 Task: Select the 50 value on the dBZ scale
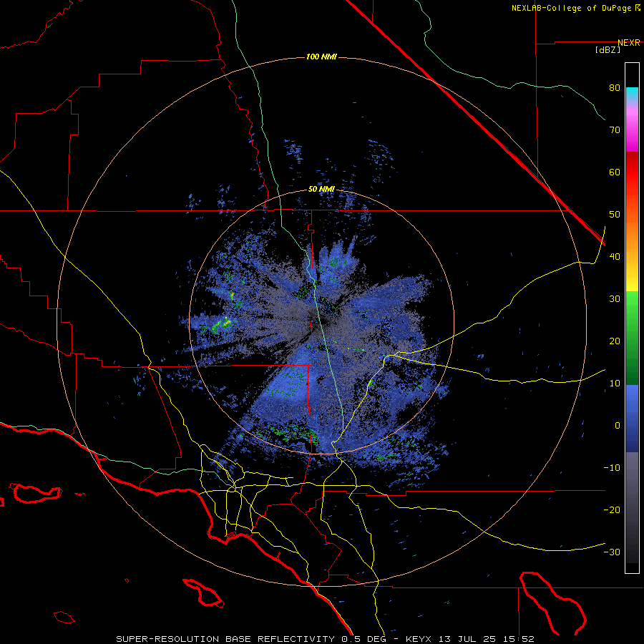tap(615, 215)
